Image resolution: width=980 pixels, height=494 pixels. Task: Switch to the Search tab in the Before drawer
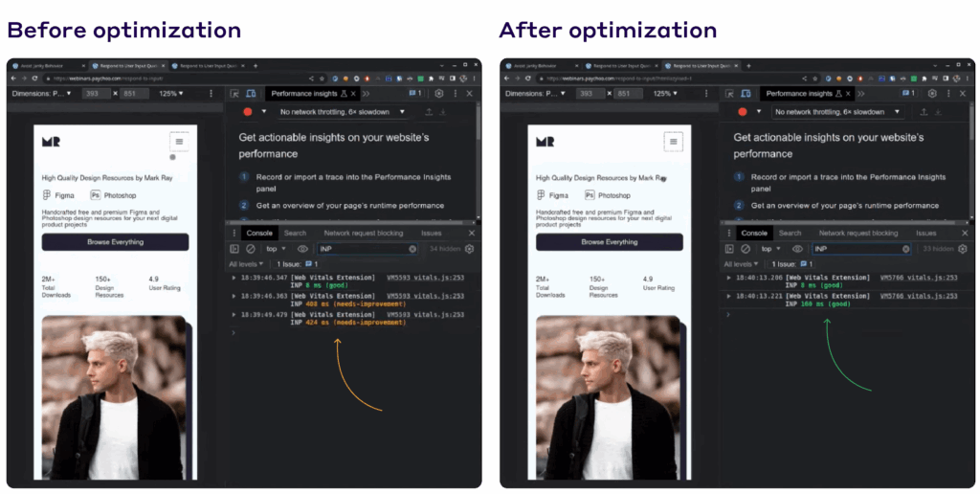295,234
